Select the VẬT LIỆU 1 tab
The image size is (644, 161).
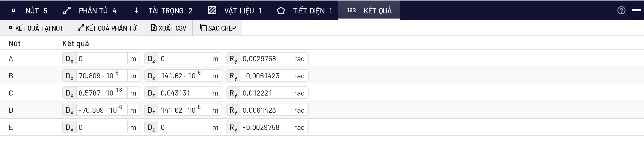click(235, 10)
